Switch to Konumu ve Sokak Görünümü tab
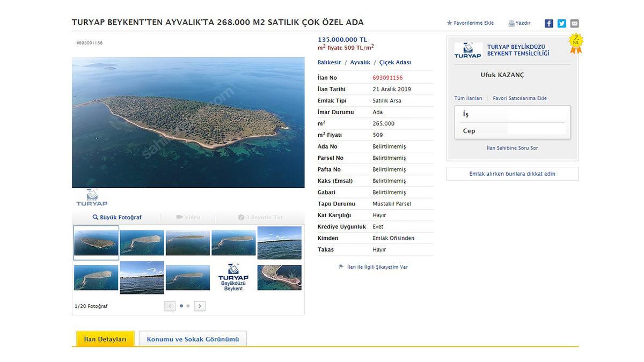 193,339
